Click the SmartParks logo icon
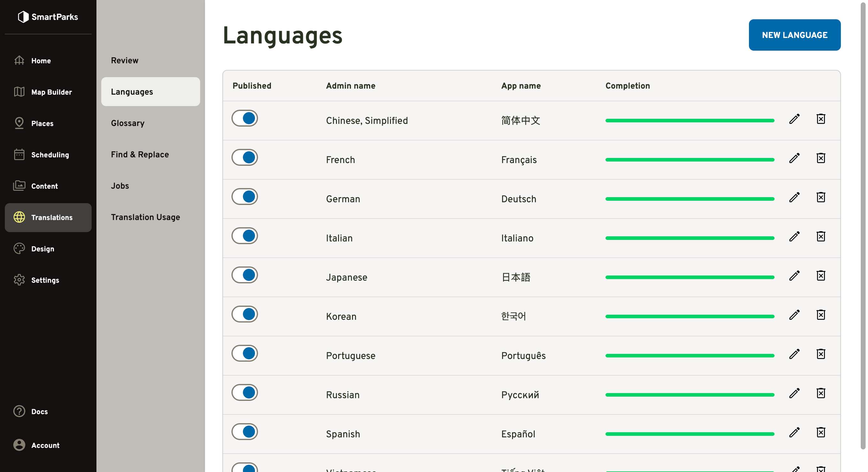This screenshot has height=472, width=868. pyautogui.click(x=23, y=17)
